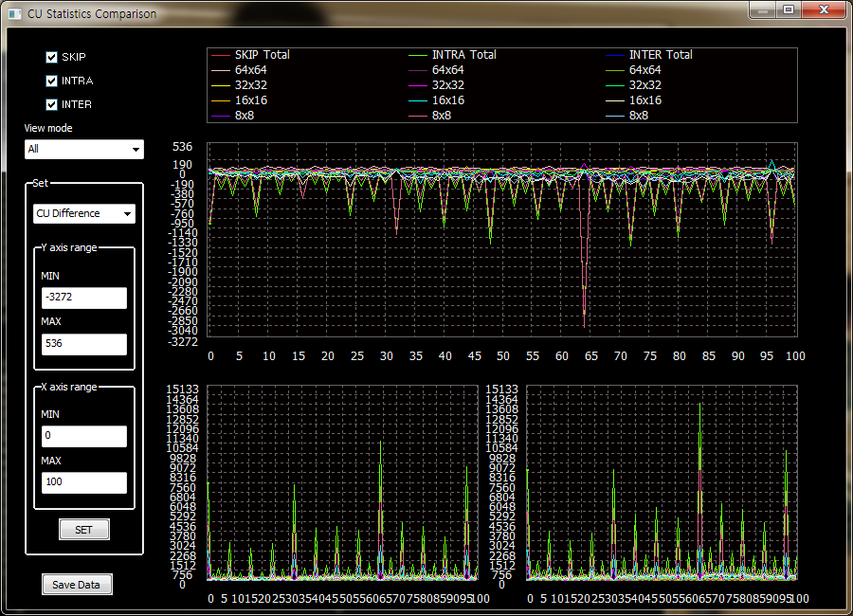Uncheck the SKIP checkbox
This screenshot has width=853, height=616.
point(52,57)
